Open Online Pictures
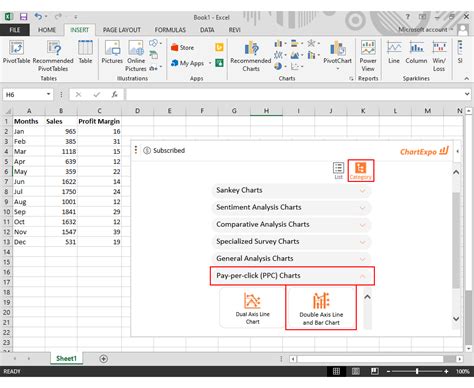 pos(136,56)
